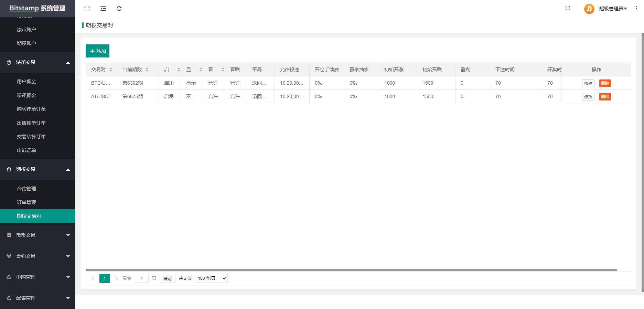Viewport: 644px width, 309px height.
Task: Expand the 币币交易 sidebar menu
Action: (37, 235)
